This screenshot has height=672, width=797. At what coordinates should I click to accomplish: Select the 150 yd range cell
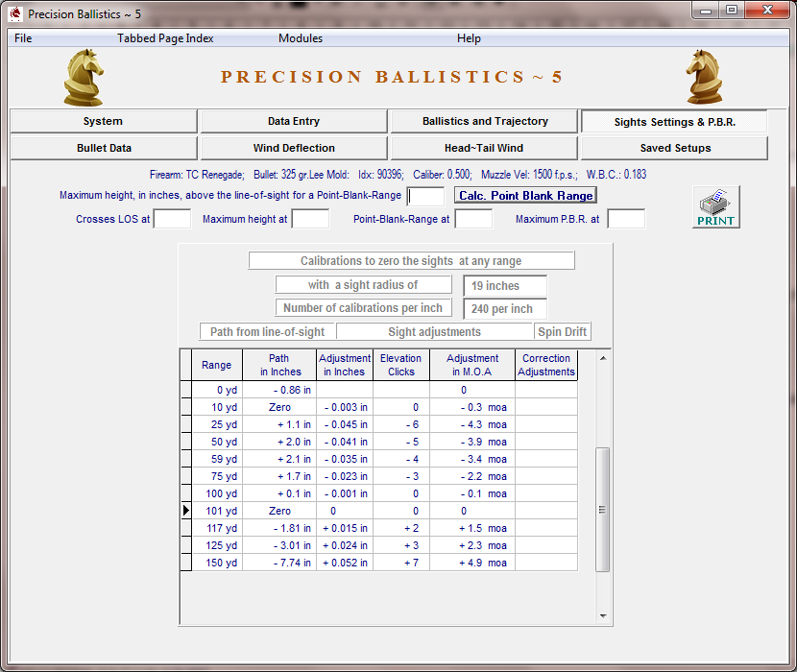click(x=217, y=563)
